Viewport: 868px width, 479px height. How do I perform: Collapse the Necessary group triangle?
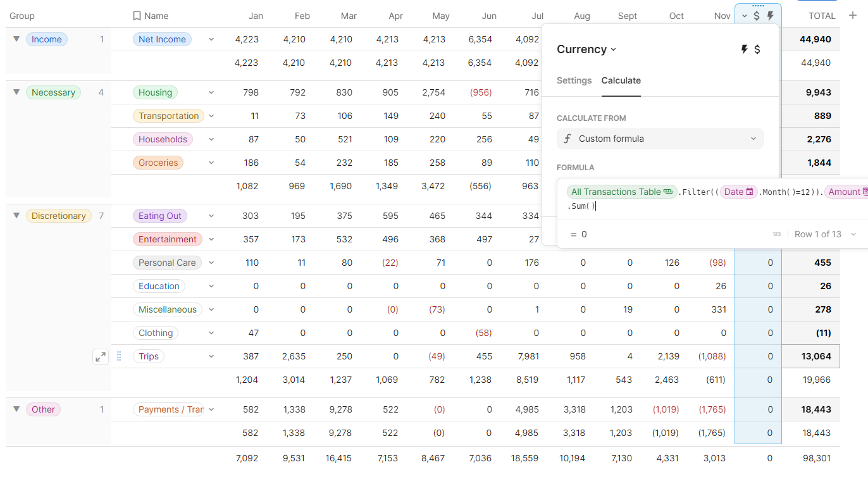(16, 92)
